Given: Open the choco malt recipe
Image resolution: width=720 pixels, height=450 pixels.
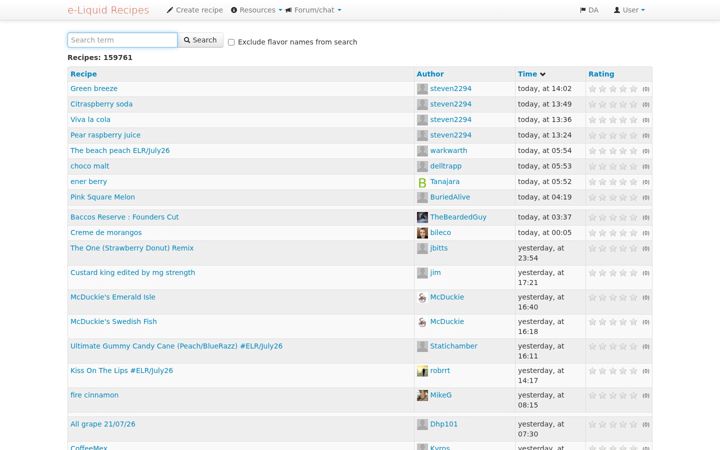Looking at the screenshot, I should pos(90,166).
